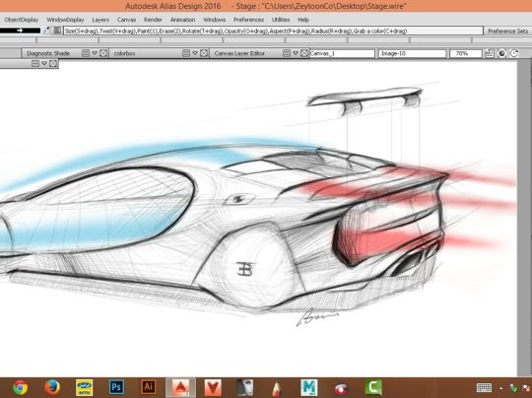Open the round red icon app on taskbar
The width and height of the screenshot is (532, 398).
tap(341, 388)
